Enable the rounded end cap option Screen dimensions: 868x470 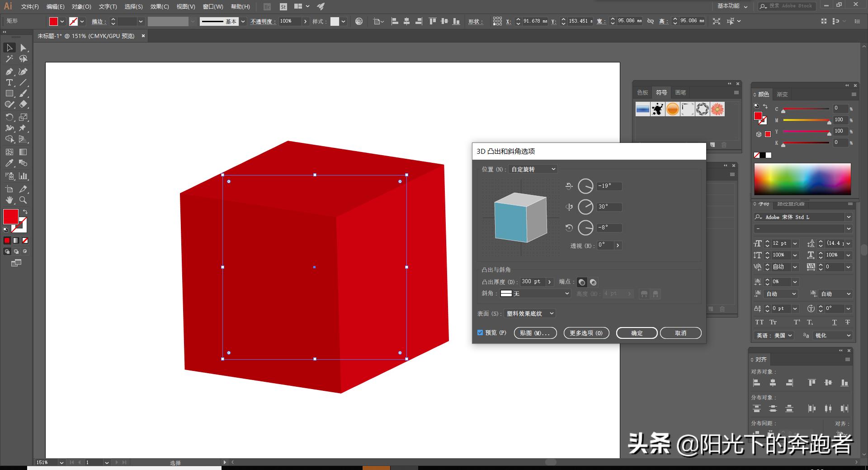(582, 282)
